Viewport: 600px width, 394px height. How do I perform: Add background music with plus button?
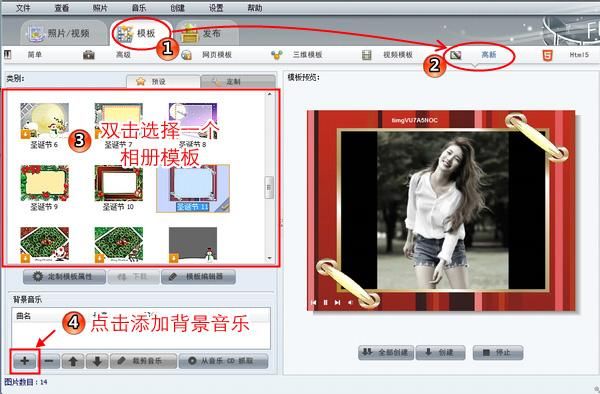(24, 361)
